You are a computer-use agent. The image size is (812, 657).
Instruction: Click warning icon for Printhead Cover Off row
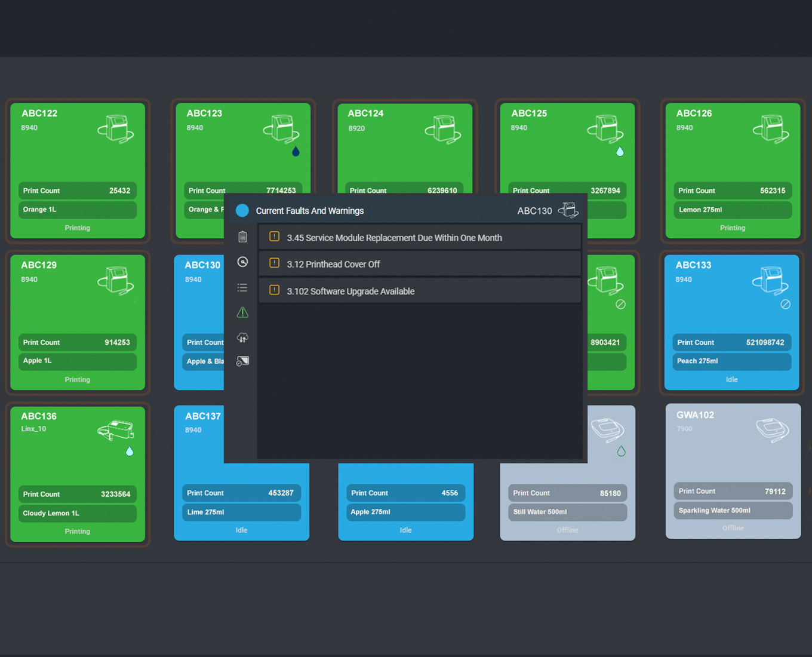pyautogui.click(x=274, y=263)
